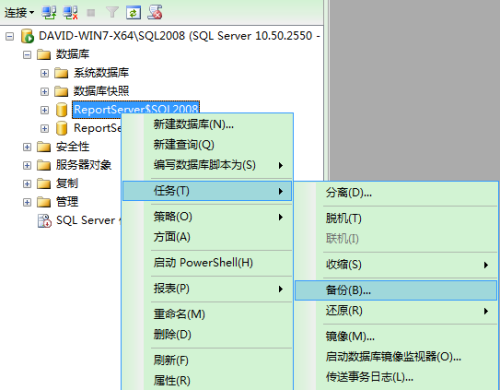
Task: Click the green refresh toolbar icon
Action: [133, 13]
